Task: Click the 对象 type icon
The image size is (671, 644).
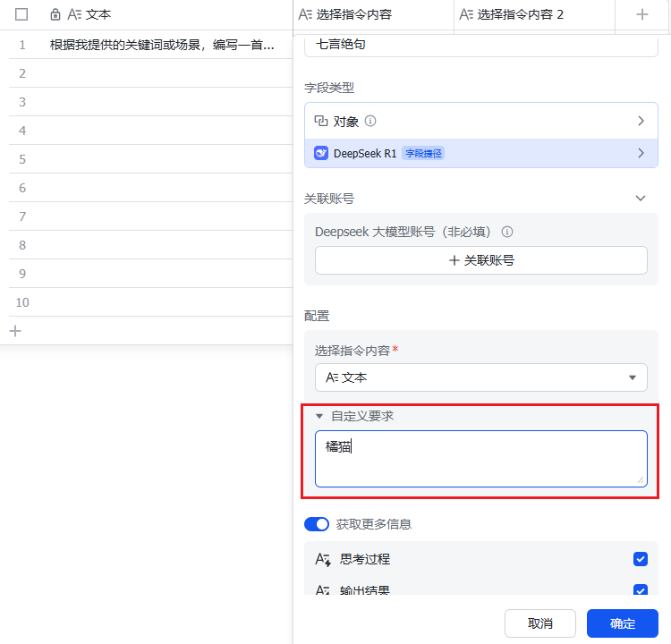Action: tap(321, 121)
